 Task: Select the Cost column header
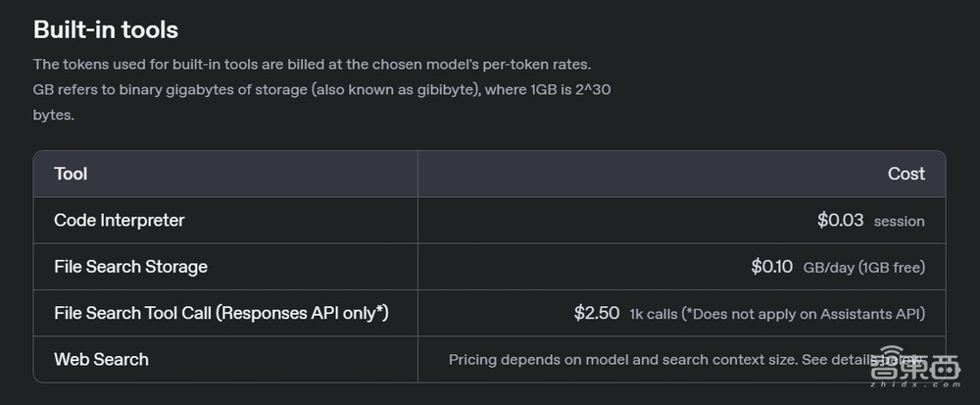tap(906, 174)
